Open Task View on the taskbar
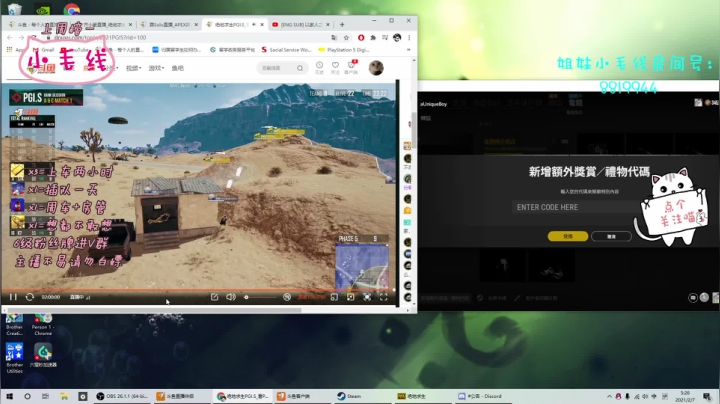720x404 pixels. (x=45, y=396)
